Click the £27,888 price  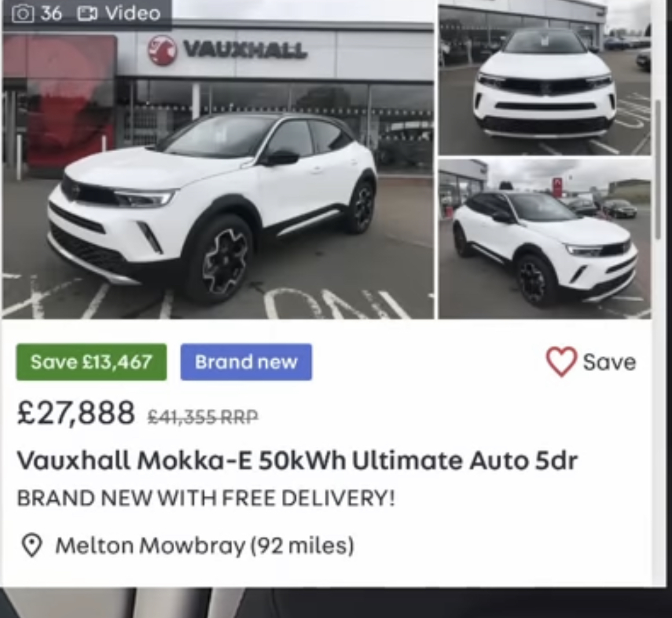coord(76,412)
